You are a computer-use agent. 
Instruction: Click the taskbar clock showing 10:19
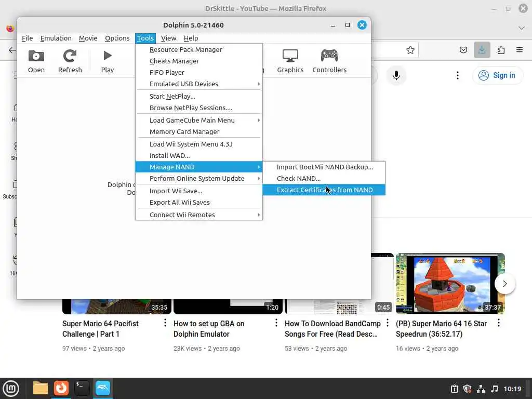(x=512, y=389)
